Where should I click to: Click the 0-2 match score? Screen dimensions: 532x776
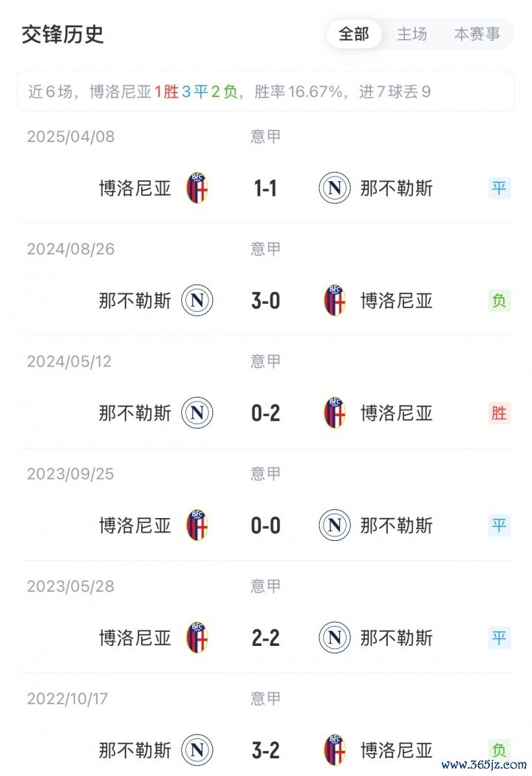pyautogui.click(x=265, y=413)
